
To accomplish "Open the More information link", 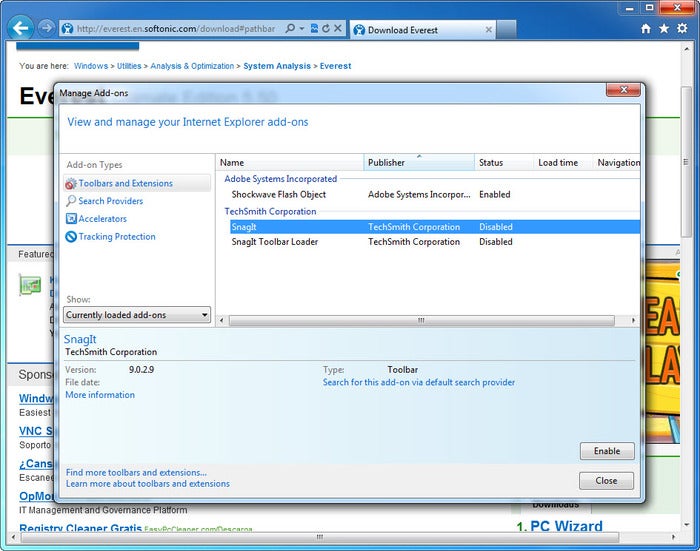I will 100,395.
